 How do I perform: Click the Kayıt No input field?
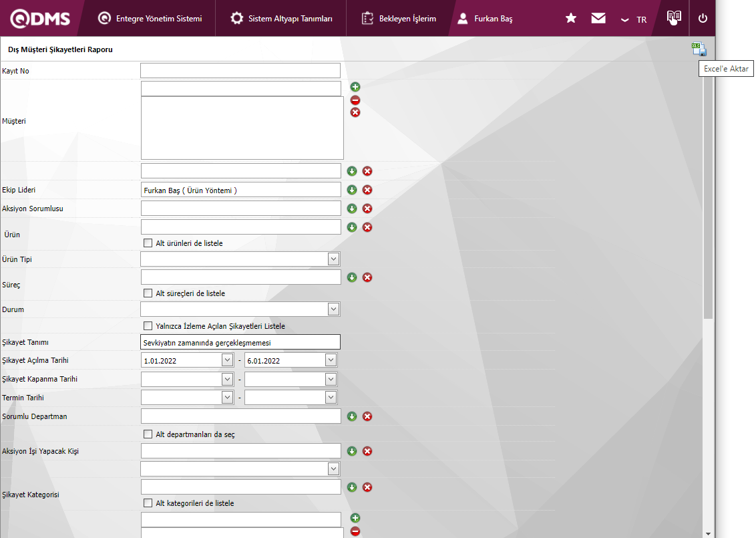240,70
